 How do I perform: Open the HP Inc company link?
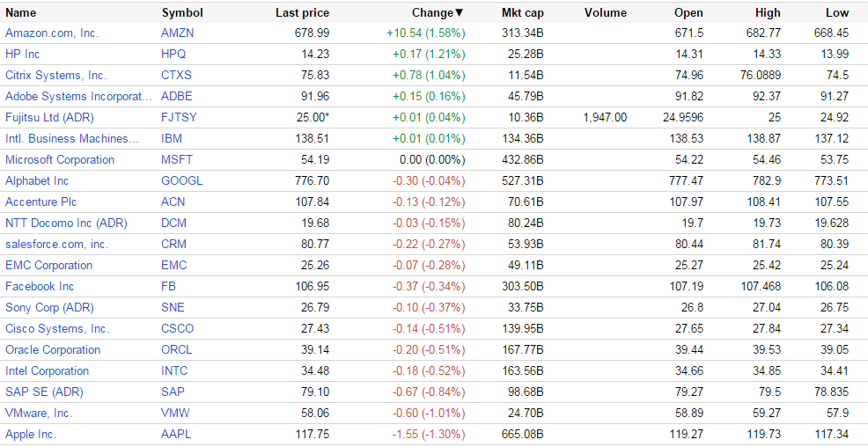tap(25, 54)
